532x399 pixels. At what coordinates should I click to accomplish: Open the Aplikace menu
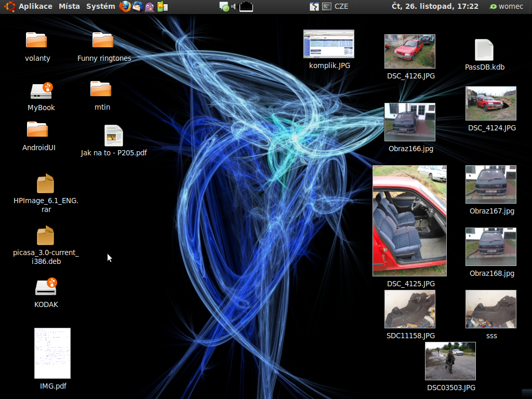tap(35, 6)
